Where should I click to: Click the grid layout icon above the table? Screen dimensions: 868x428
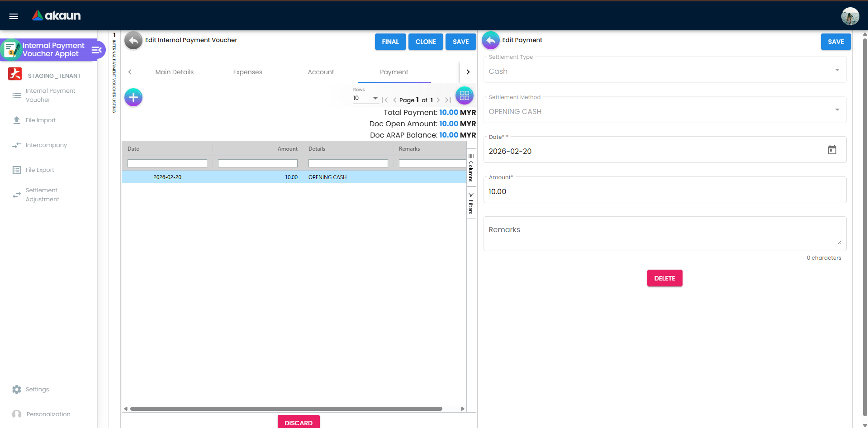click(x=464, y=95)
